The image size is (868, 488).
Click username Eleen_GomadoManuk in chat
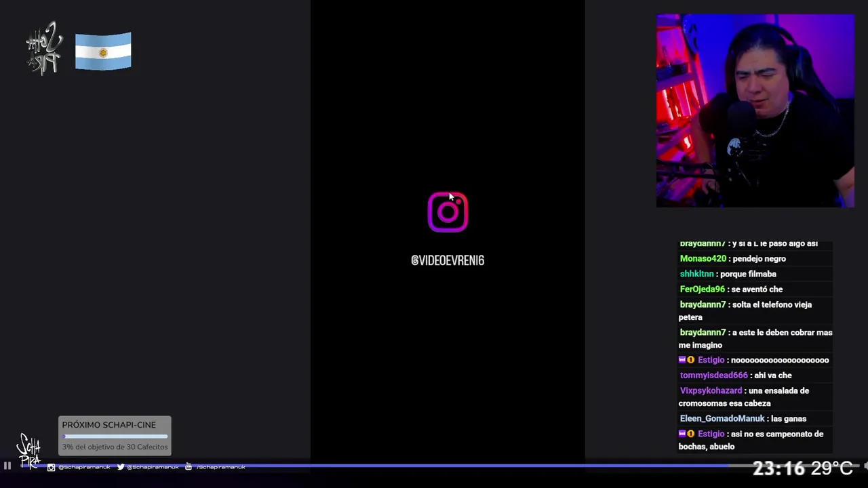(722, 419)
